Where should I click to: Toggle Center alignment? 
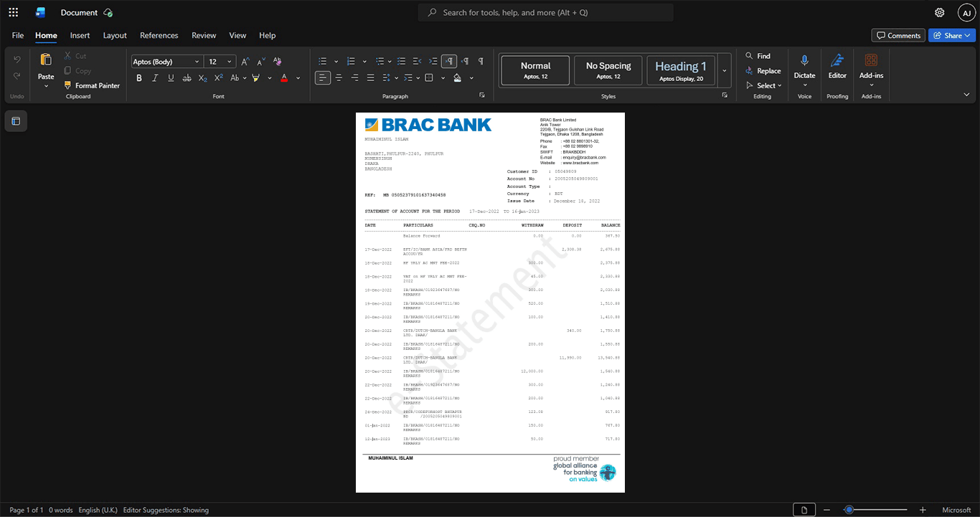tap(339, 77)
